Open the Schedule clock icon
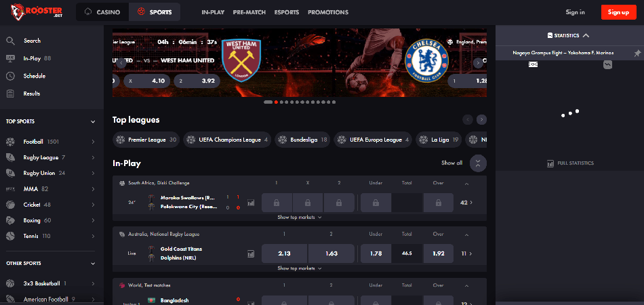 tap(10, 76)
